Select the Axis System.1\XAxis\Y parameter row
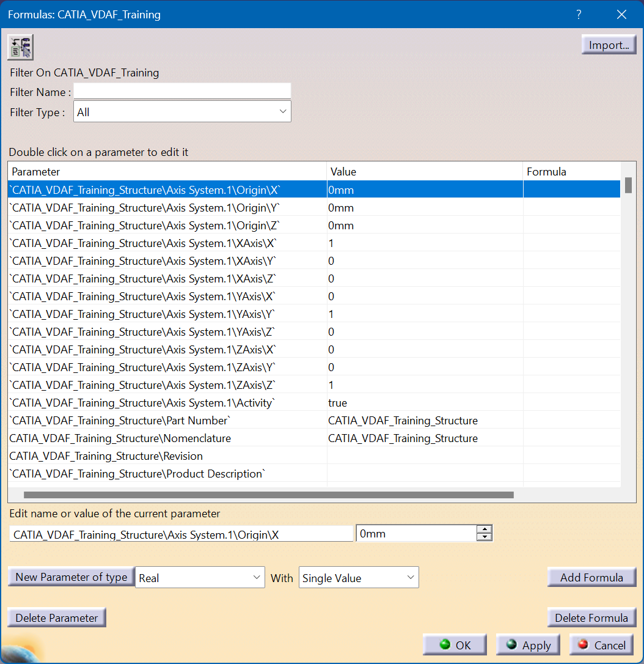644x664 pixels. pos(314,261)
